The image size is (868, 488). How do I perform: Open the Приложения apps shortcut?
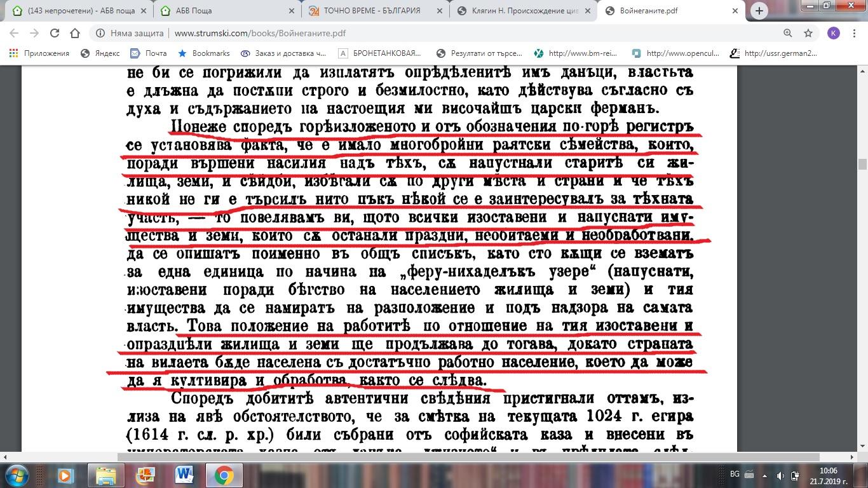point(39,53)
